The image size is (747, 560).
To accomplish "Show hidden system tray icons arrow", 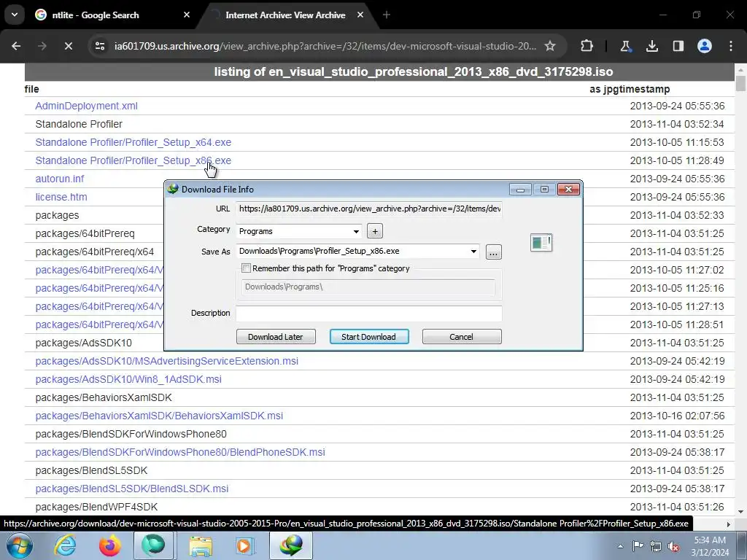I will point(620,546).
